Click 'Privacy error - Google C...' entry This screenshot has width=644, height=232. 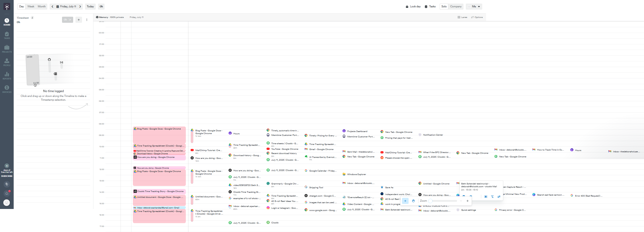(x=511, y=210)
